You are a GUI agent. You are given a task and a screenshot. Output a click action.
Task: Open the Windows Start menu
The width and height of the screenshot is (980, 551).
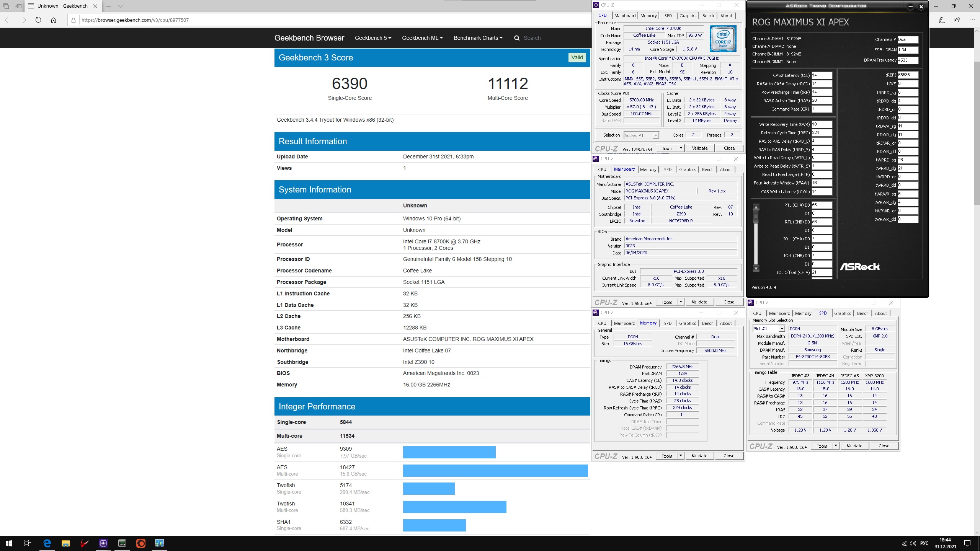[x=9, y=543]
